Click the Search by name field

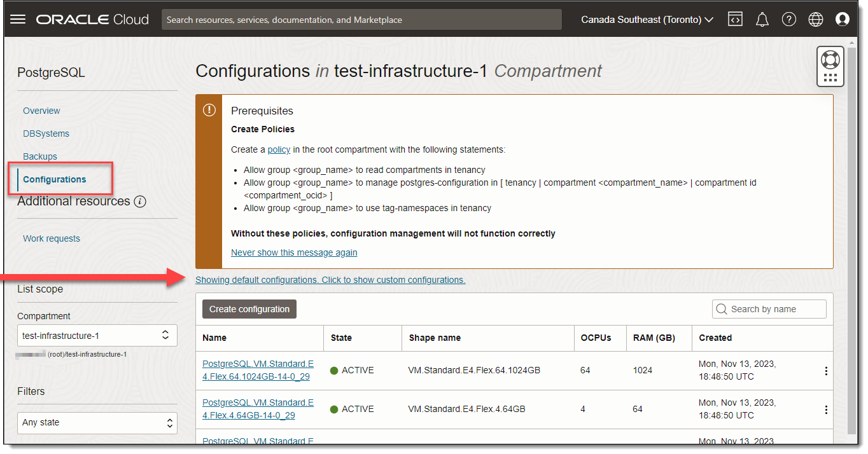(x=769, y=309)
